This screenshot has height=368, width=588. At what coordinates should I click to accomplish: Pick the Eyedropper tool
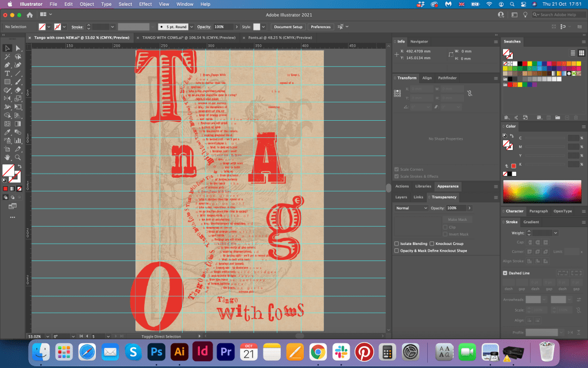(7, 132)
